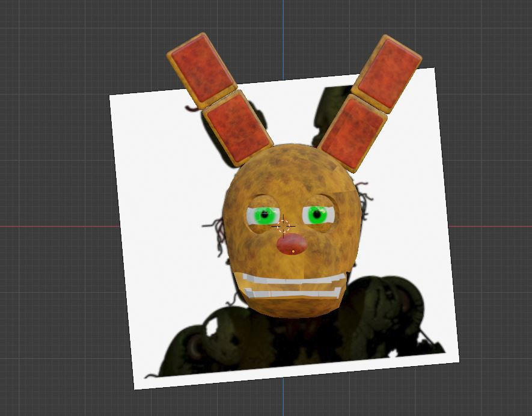Select the top segment of the right ear
Image resolution: width=532 pixels, height=416 pixels.
(387, 73)
